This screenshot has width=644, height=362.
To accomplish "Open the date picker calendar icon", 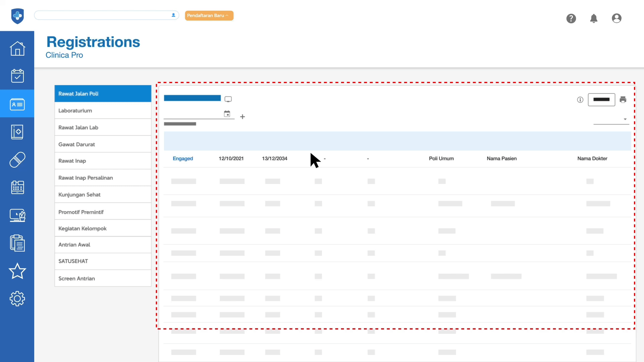I will pyautogui.click(x=227, y=114).
